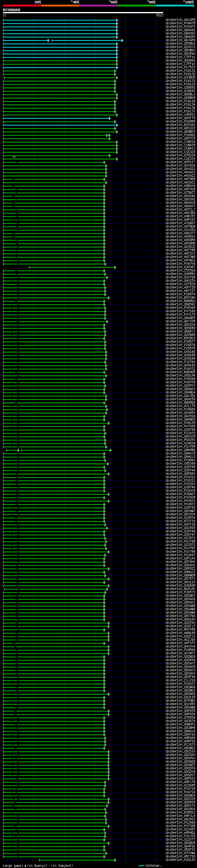Screen dimensions: 197x868
Task: Select the AV396668 query label
Action: [11, 10]
